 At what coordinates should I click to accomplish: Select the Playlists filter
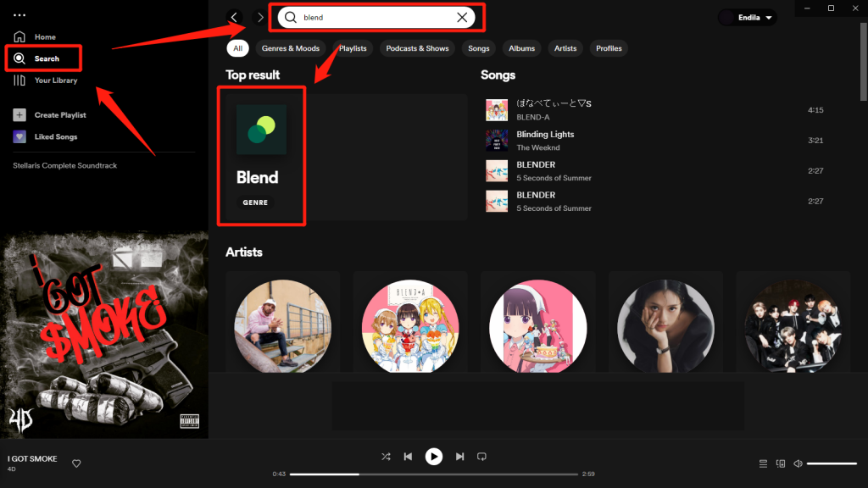353,48
